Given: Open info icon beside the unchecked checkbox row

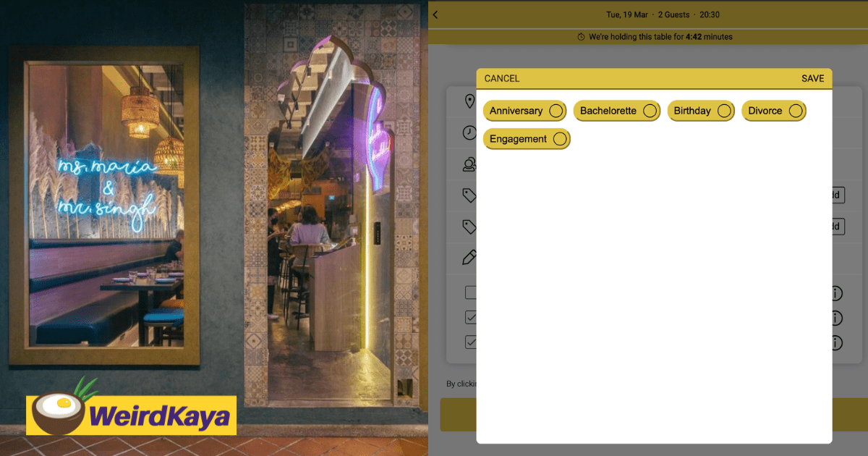Looking at the screenshot, I should (x=835, y=293).
